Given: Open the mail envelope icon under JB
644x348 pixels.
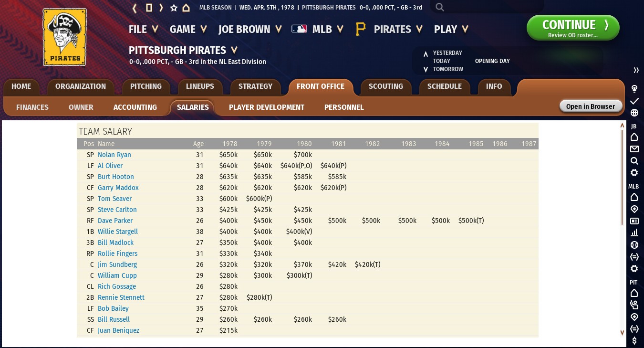Looking at the screenshot, I should click(x=634, y=149).
